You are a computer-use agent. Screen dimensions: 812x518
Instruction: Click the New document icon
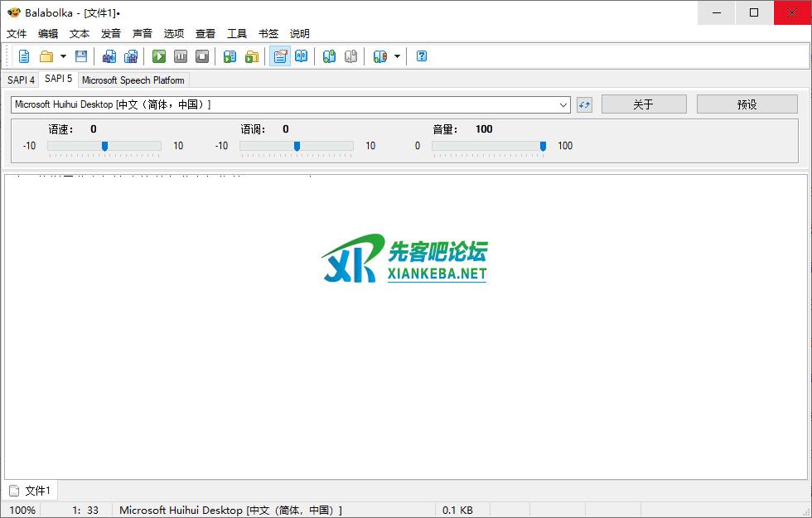point(24,56)
